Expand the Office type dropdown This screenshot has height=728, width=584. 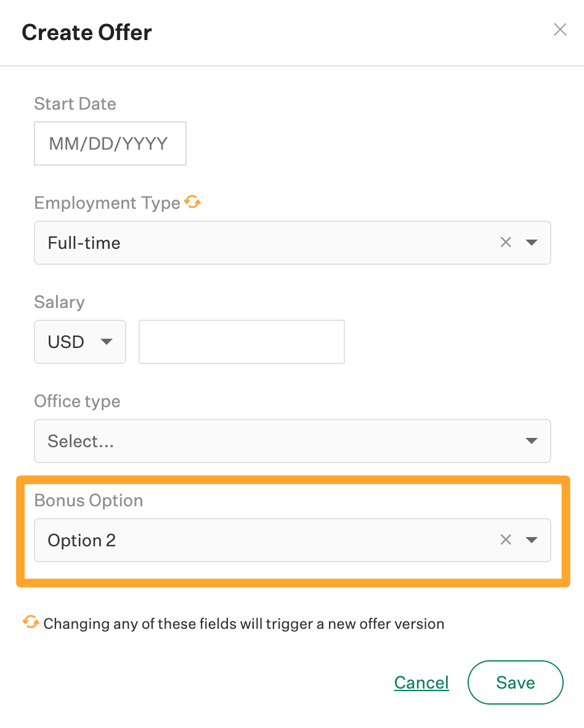click(531, 440)
